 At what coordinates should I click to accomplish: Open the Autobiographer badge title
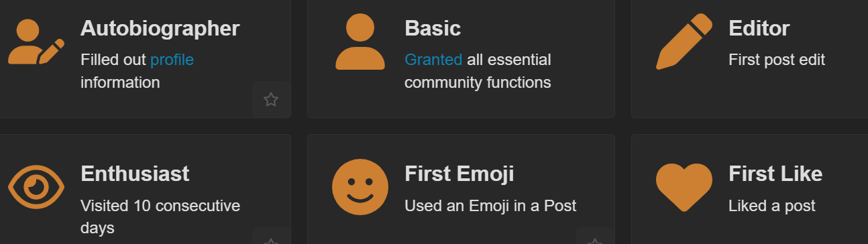tap(160, 28)
